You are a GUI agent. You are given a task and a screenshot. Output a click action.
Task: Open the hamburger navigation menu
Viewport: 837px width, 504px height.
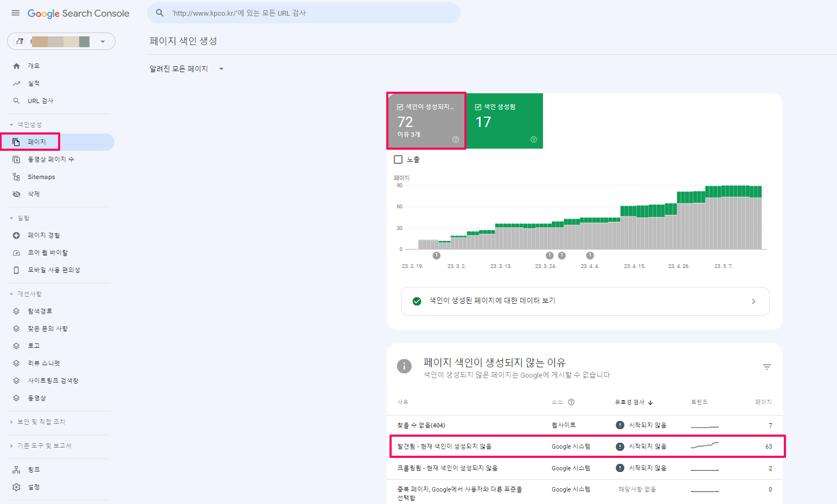(x=15, y=13)
